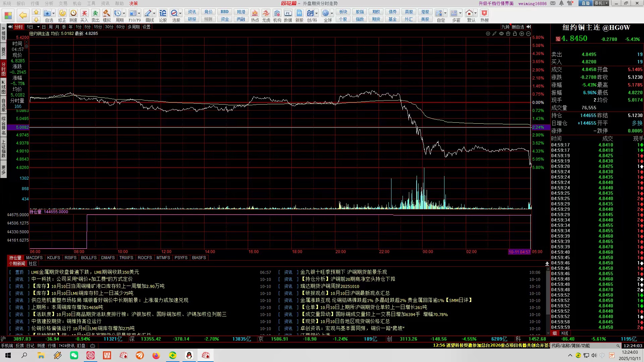The image size is (644, 362).
Task: Click the 期货 market button
Action: pyautogui.click(x=376, y=19)
